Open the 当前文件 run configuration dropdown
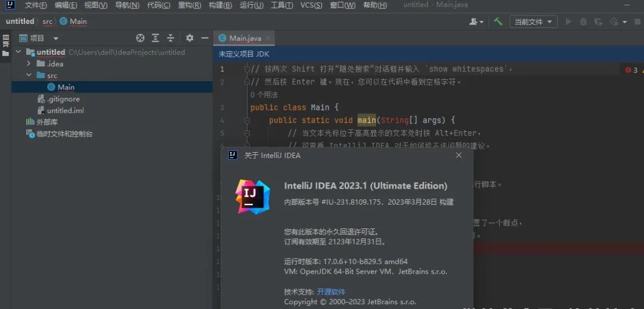The image size is (644, 309). click(x=534, y=22)
